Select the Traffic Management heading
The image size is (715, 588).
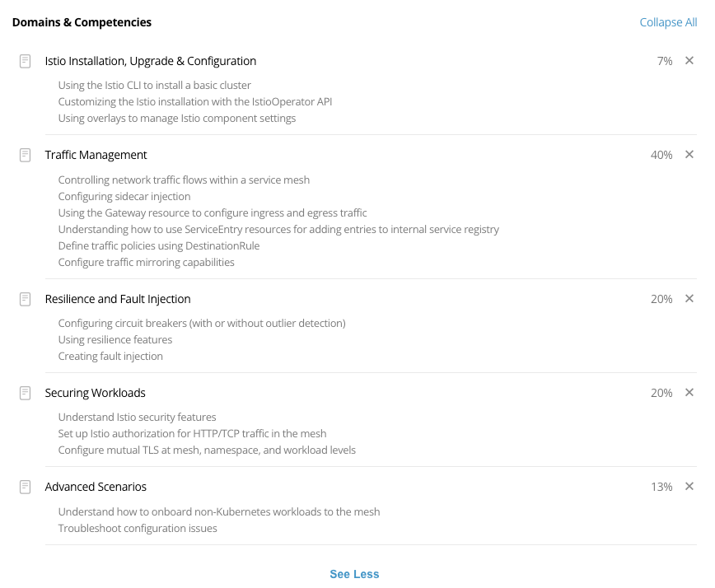[96, 155]
